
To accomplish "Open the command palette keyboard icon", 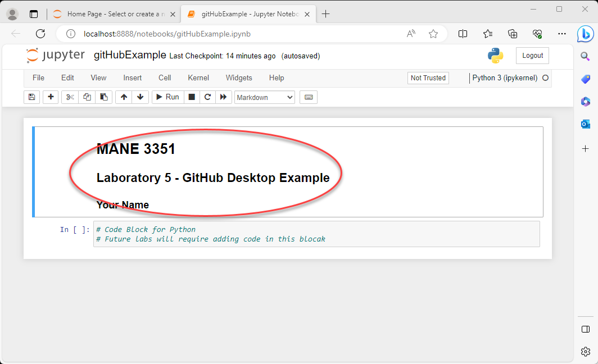I will pyautogui.click(x=308, y=97).
